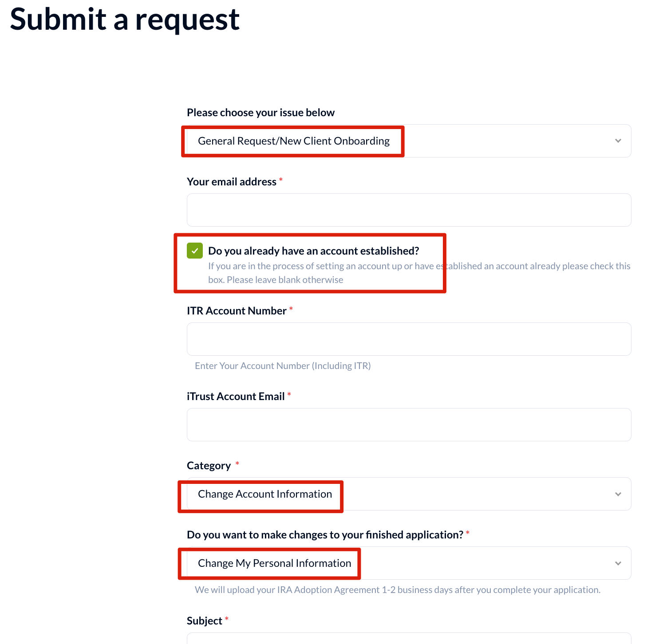Focus the iTrust Account Email text field
647x644 pixels.
point(408,425)
